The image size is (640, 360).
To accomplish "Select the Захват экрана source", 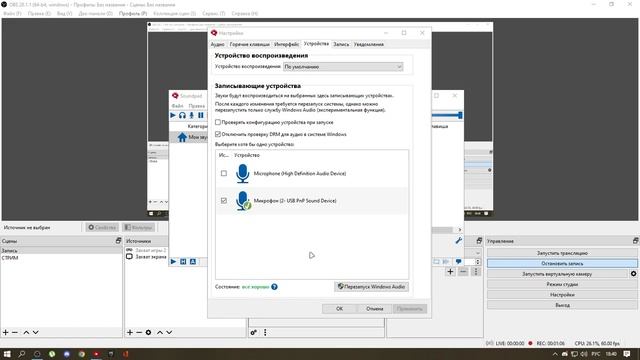I will (151, 257).
